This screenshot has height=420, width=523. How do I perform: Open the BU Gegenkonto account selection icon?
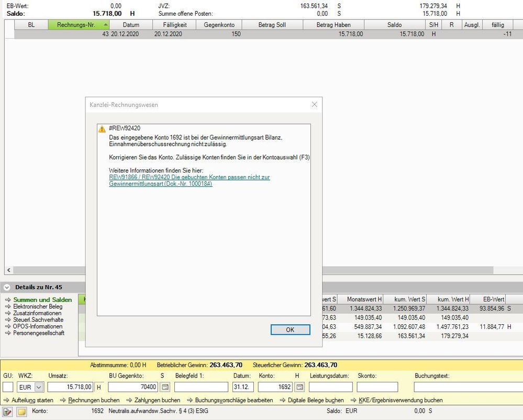pos(164,387)
